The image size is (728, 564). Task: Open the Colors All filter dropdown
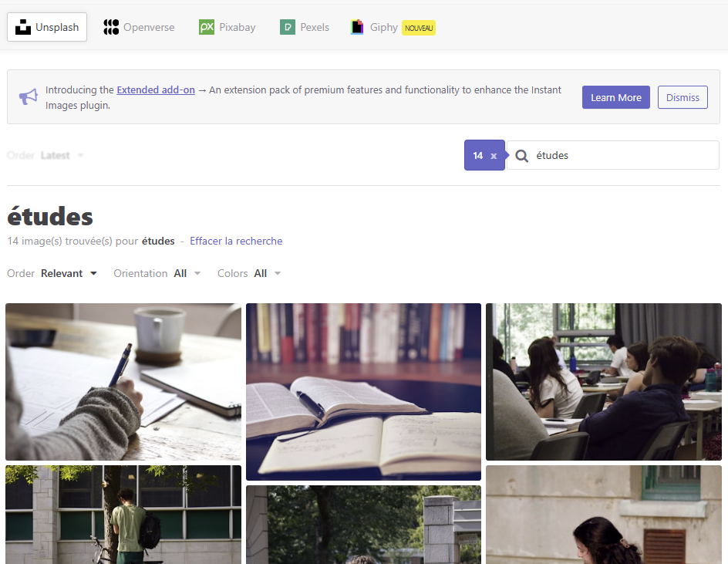tap(268, 273)
